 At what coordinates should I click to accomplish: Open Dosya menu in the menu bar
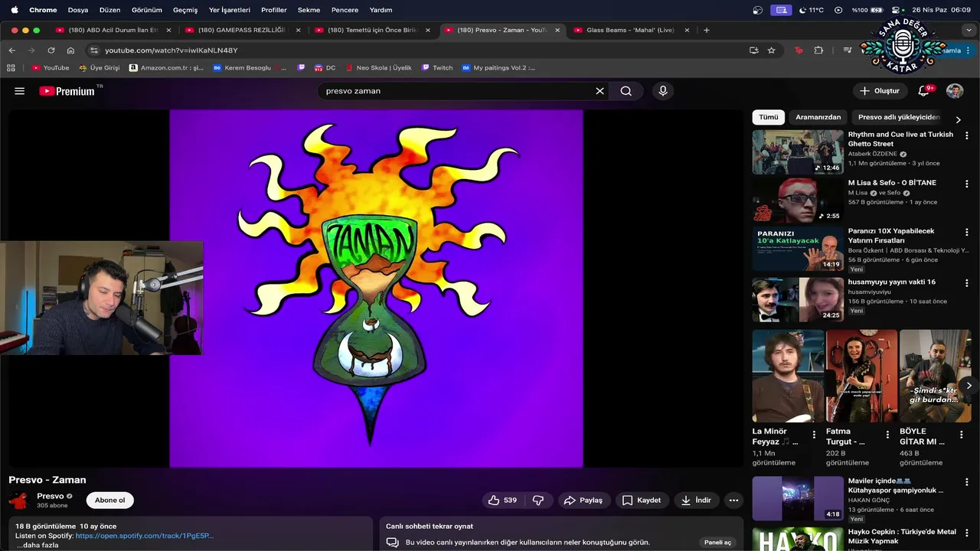tap(78, 10)
